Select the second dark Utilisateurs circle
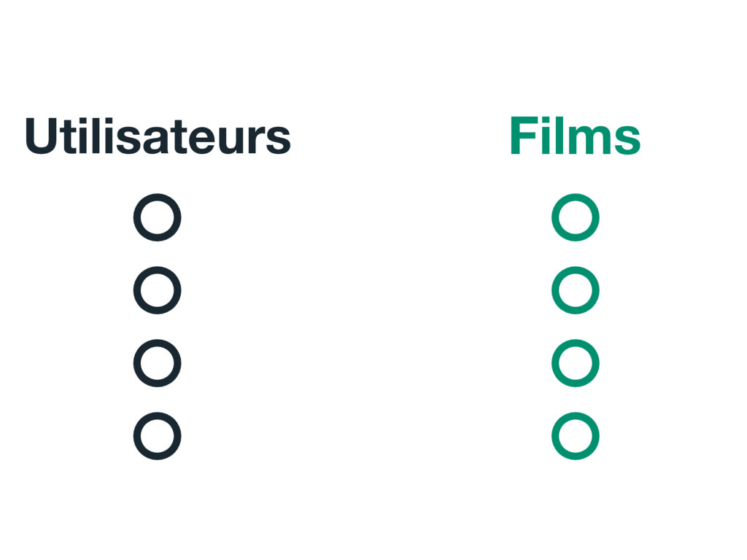Screen dimensions: 747x560 158,290
